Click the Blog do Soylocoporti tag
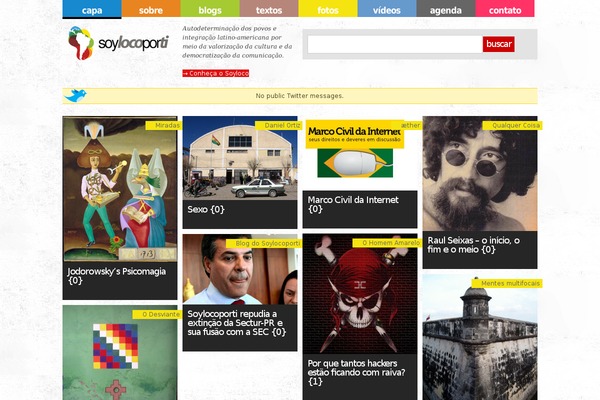This screenshot has width=600, height=400. (x=264, y=243)
